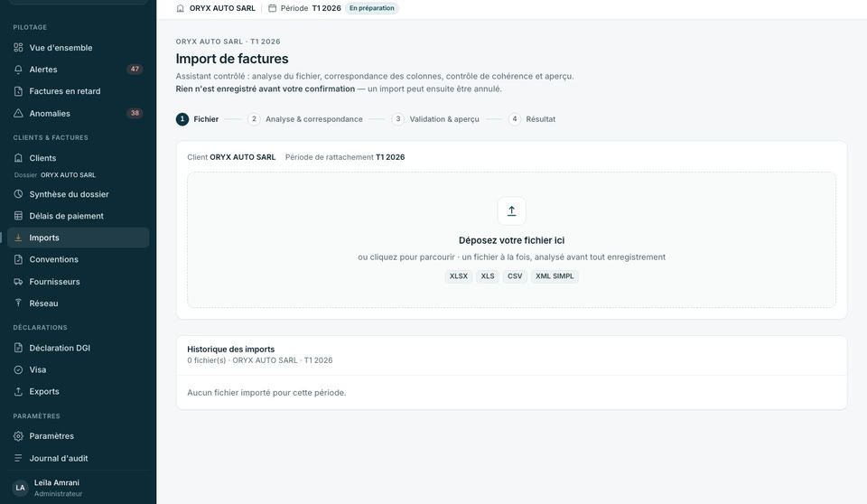
Task: Click the XLSX format tag
Action: [x=459, y=276]
